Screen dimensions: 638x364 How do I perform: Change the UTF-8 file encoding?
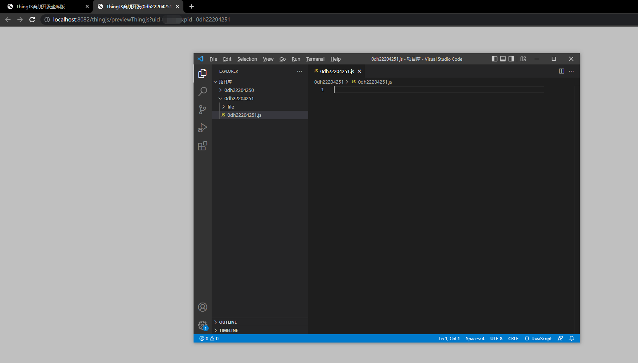(496, 338)
